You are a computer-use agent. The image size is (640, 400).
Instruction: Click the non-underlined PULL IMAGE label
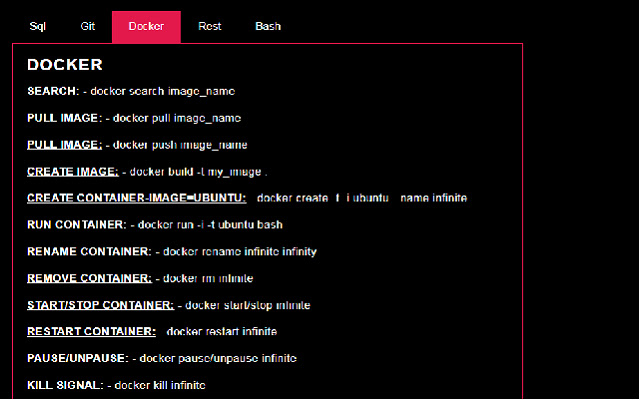(x=64, y=118)
